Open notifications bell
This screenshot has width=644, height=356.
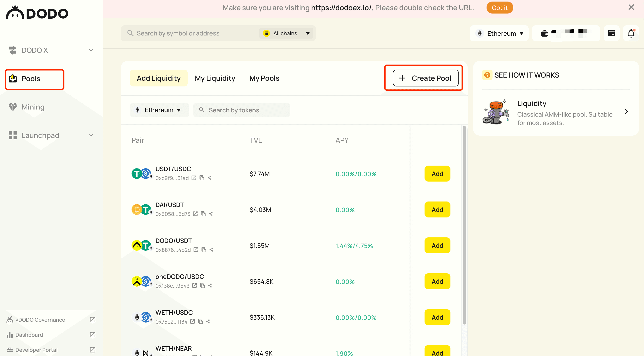click(631, 33)
